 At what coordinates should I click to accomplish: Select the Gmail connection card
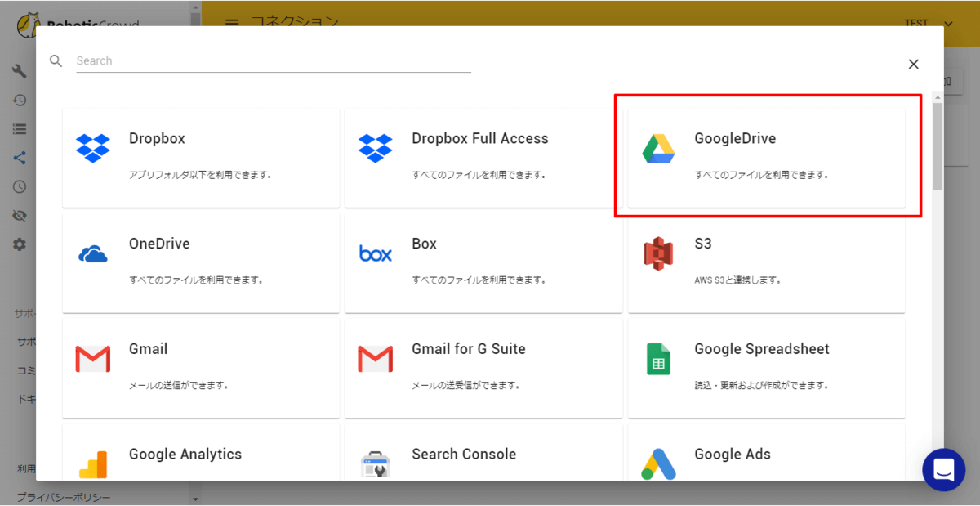pos(201,368)
